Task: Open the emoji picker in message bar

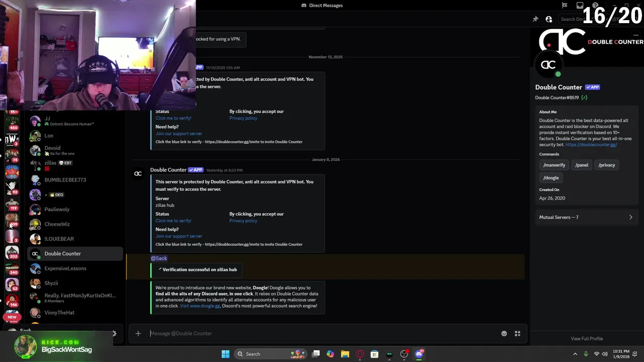Action: coord(504,333)
